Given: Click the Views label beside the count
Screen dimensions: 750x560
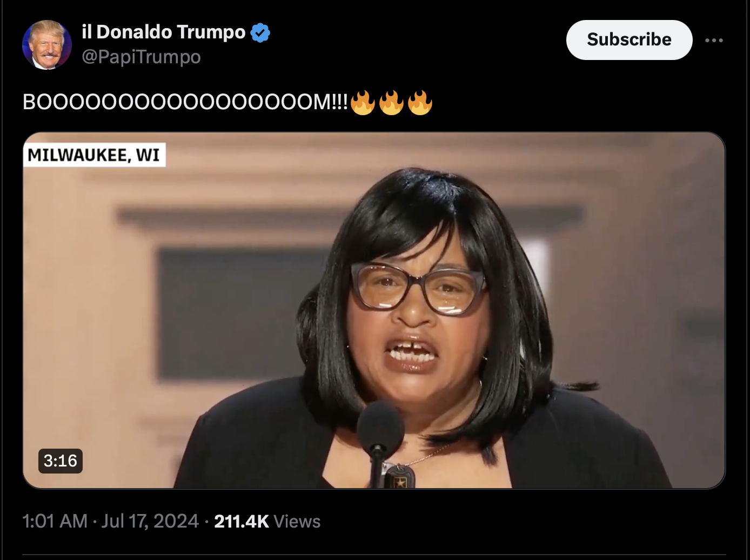Looking at the screenshot, I should pyautogui.click(x=297, y=521).
